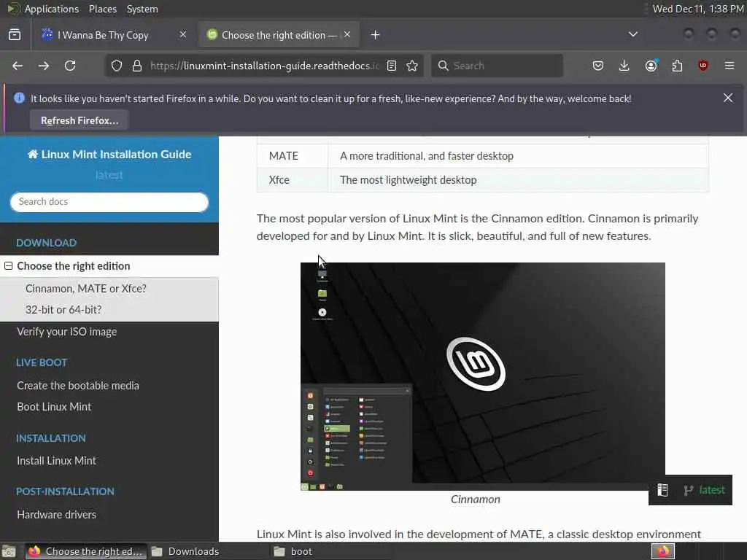Click the Search docs input field
The height and width of the screenshot is (560, 747).
(109, 202)
